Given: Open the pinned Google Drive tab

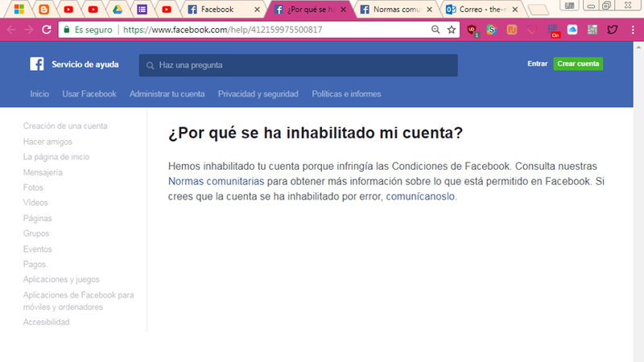Looking at the screenshot, I should [x=118, y=9].
